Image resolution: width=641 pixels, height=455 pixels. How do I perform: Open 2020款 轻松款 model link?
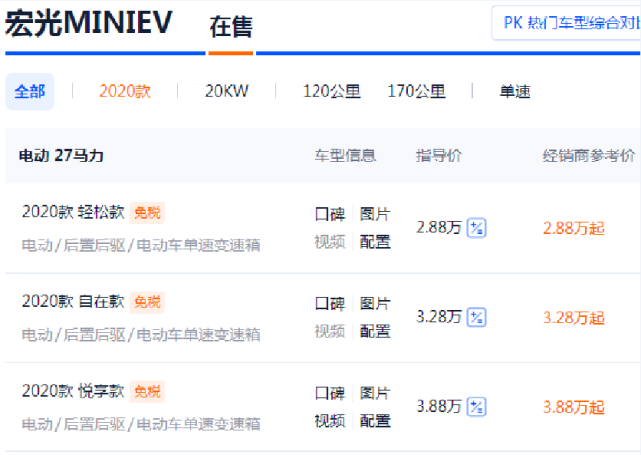(x=73, y=212)
